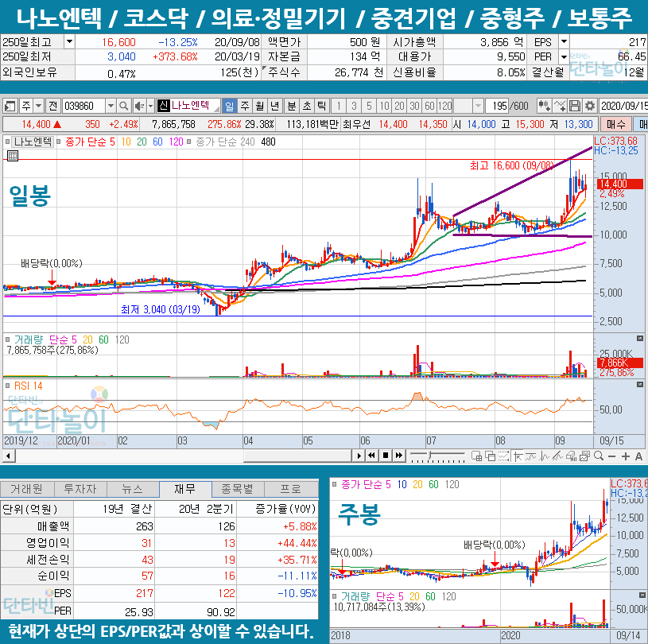
Task: Select the 주 weekly period button
Action: click(x=245, y=107)
